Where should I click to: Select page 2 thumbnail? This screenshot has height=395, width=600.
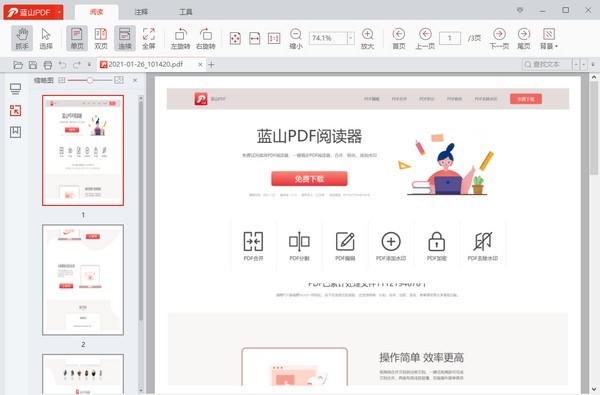(83, 280)
